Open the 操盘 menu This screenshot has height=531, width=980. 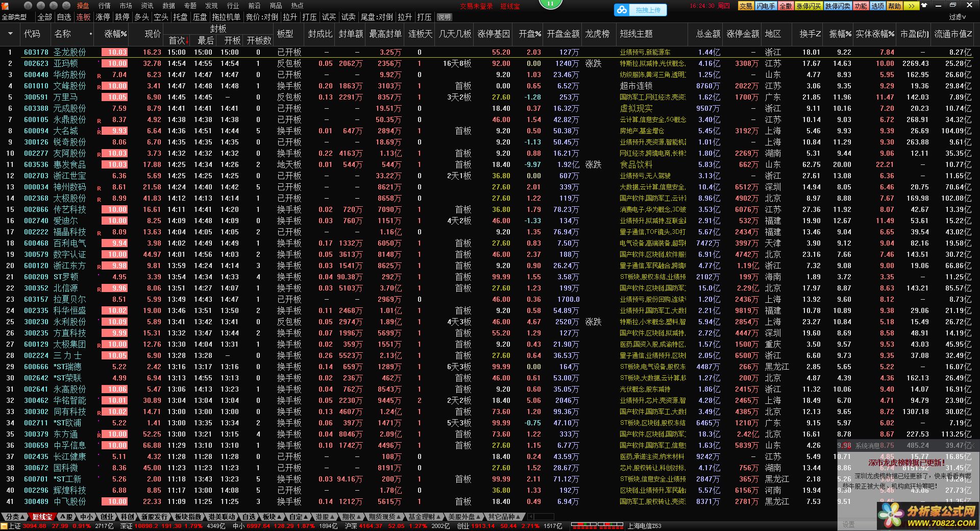[83, 6]
